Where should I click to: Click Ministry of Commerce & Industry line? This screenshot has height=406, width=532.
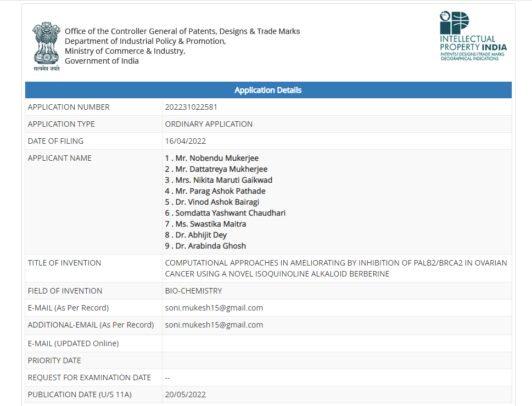coord(125,51)
